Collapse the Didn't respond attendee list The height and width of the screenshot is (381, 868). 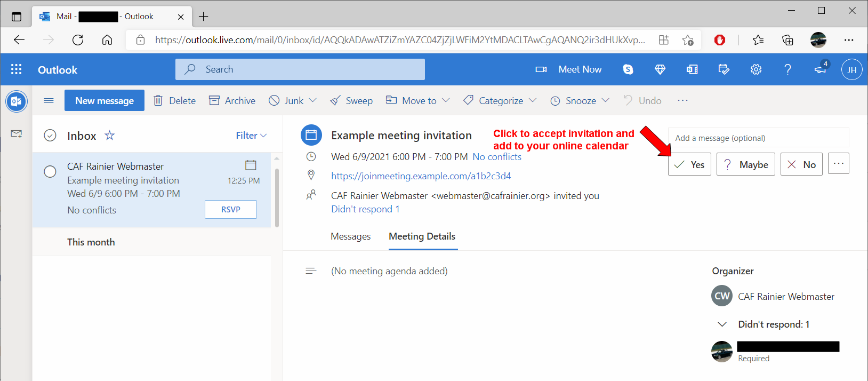[x=722, y=324]
